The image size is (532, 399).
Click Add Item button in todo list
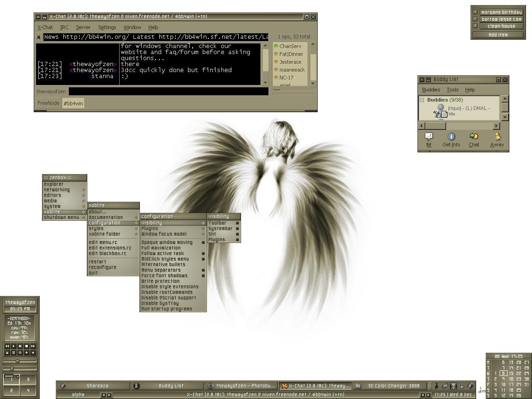tap(498, 35)
